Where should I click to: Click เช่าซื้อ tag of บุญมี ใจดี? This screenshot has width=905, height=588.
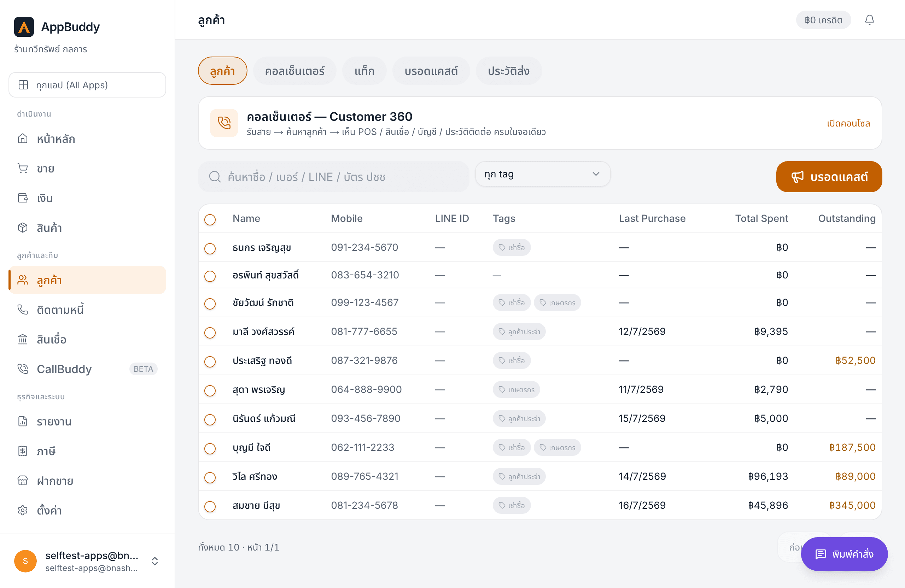[x=512, y=447]
